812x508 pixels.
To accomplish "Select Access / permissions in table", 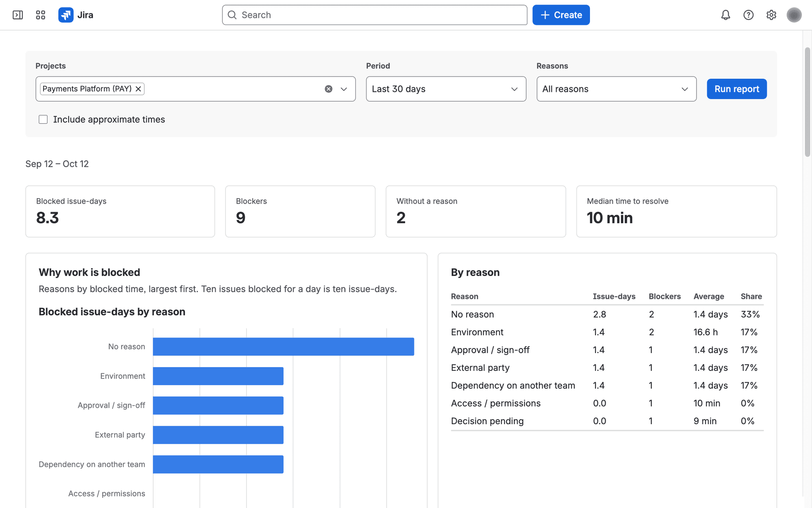I will pos(496,403).
